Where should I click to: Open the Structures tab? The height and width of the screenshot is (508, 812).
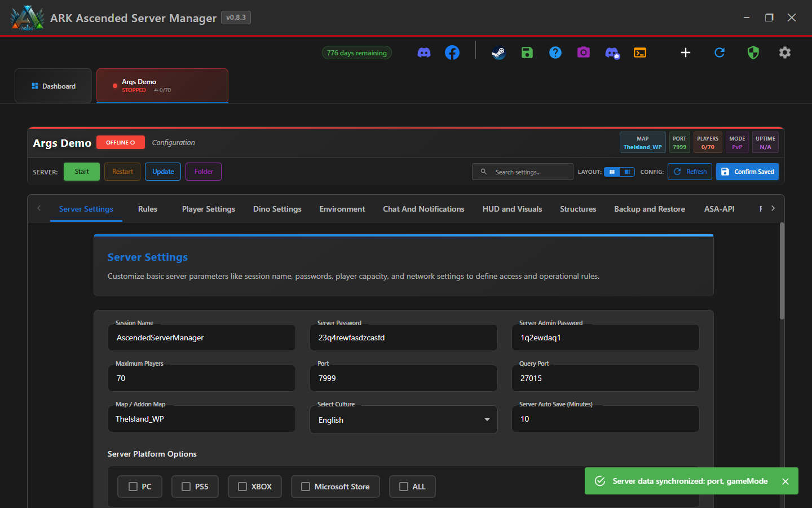(578, 209)
